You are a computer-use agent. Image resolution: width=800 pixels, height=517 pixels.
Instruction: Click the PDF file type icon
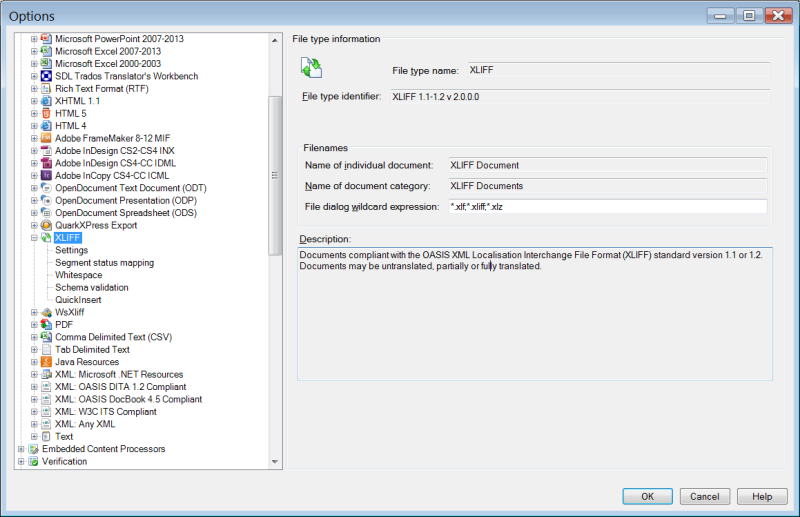click(x=46, y=325)
